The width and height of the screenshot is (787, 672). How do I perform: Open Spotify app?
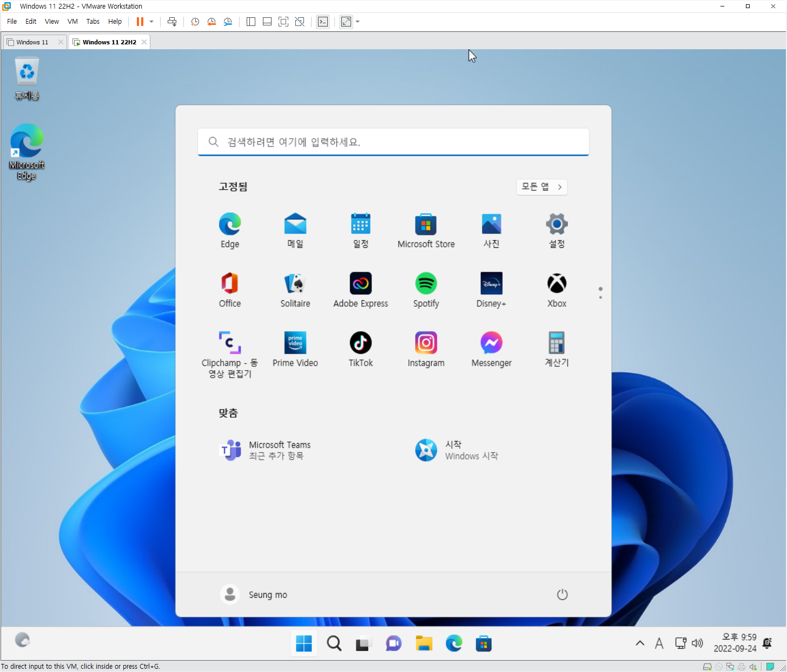click(426, 289)
